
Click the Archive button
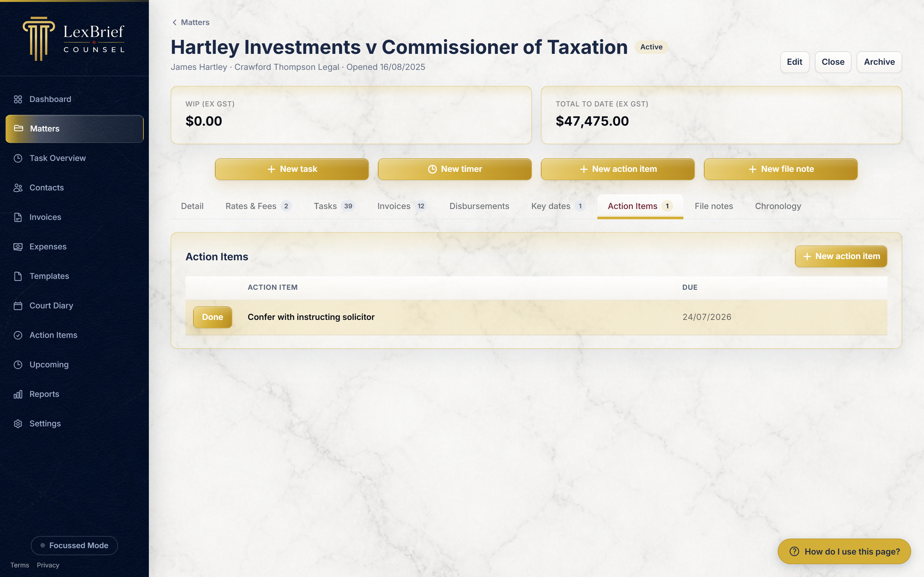pyautogui.click(x=879, y=62)
